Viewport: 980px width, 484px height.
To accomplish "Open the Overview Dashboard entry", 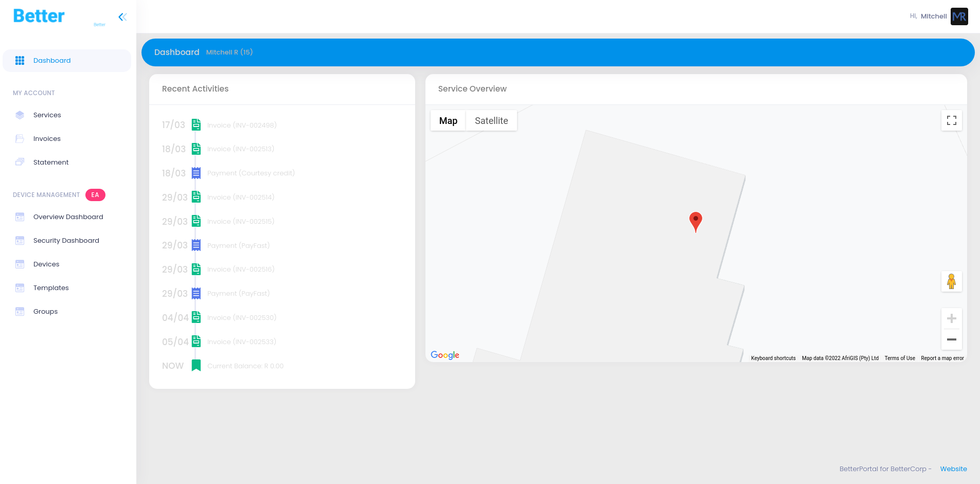I will [20, 217].
